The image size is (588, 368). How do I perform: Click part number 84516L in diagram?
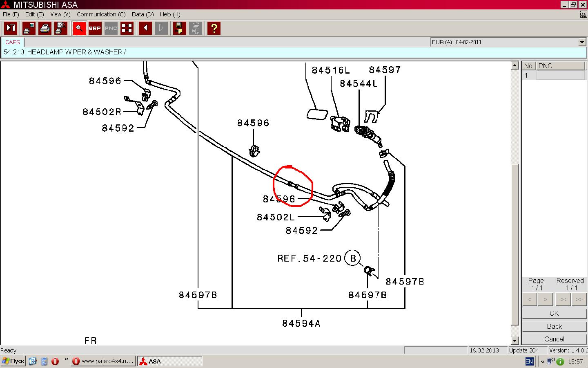coord(331,70)
